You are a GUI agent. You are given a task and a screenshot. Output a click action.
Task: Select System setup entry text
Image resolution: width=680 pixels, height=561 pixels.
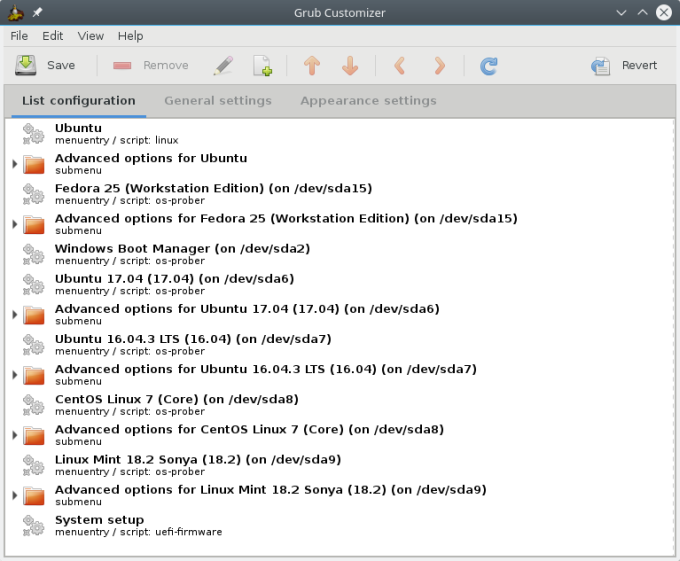(99, 520)
